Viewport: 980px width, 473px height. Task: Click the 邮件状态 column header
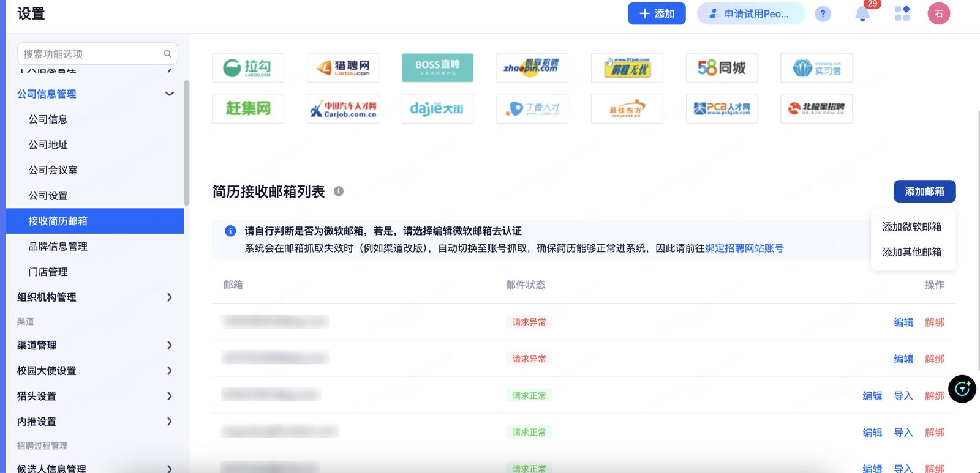click(526, 285)
